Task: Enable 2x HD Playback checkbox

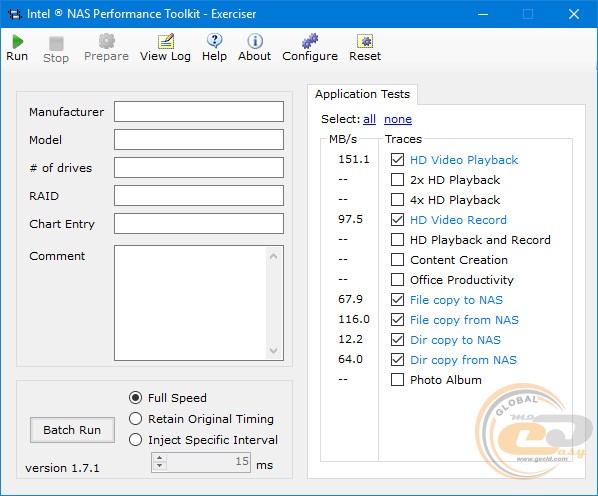Action: tap(397, 179)
